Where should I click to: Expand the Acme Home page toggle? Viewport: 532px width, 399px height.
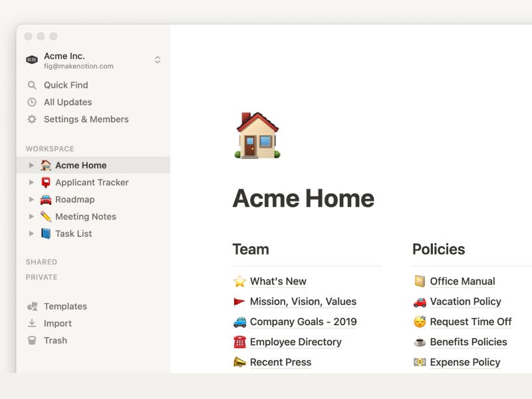pyautogui.click(x=31, y=166)
